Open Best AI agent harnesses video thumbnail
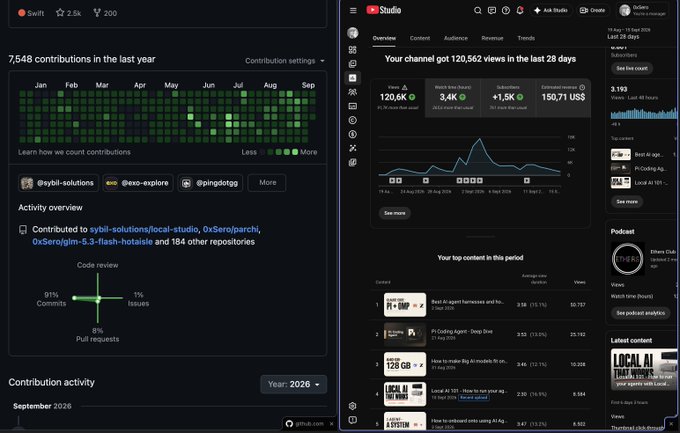 coord(405,305)
